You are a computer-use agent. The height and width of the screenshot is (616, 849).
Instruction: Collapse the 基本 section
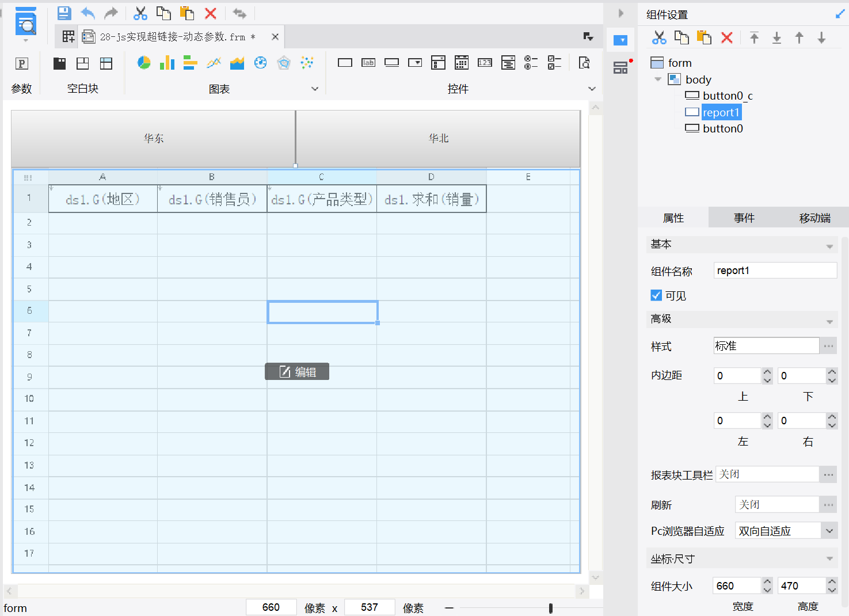[829, 246]
